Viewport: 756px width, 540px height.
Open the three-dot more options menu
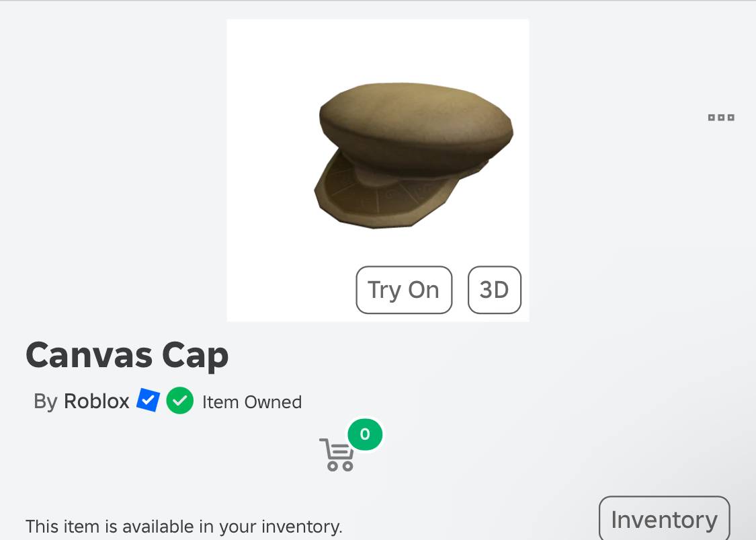click(x=721, y=118)
